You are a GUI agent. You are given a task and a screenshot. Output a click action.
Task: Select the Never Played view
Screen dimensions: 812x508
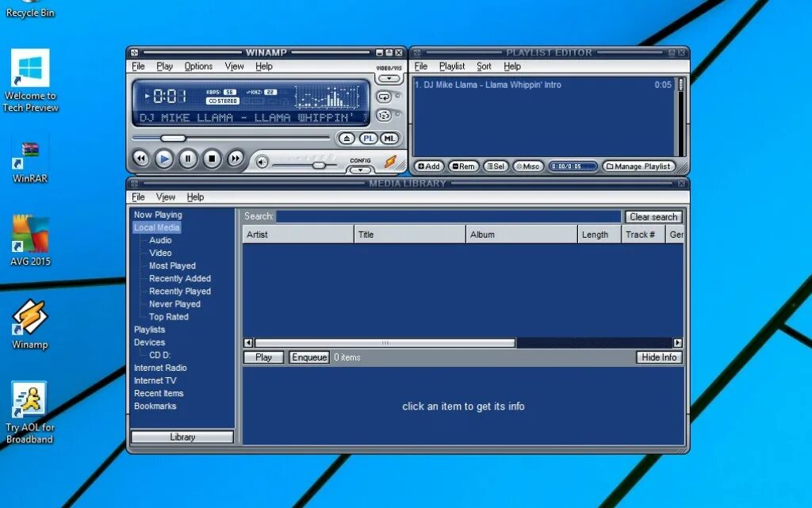tap(174, 304)
